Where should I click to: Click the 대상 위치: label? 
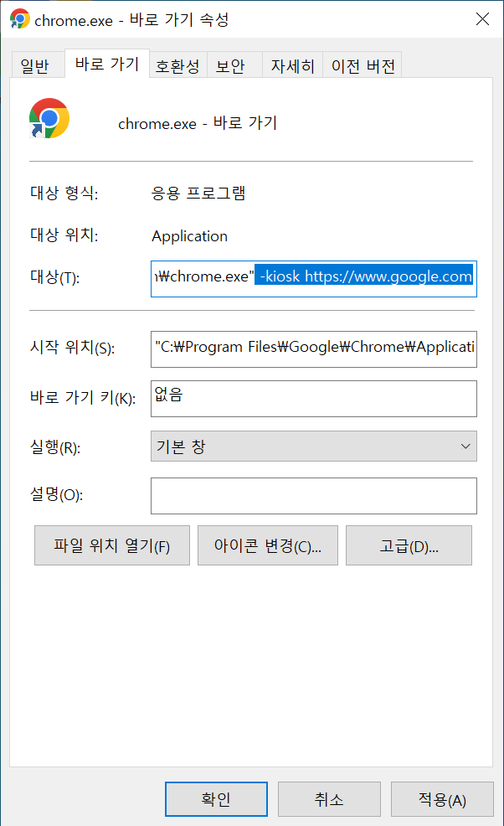[64, 235]
